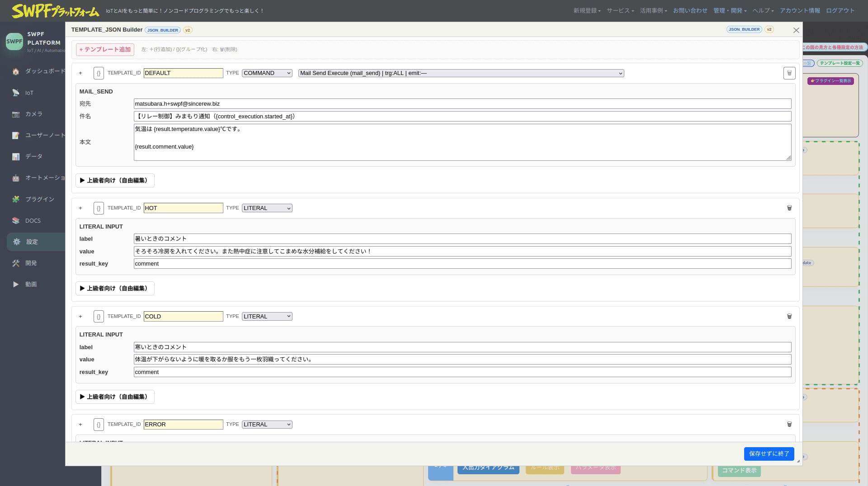
Task: Add a row to the DEFAULT template
Action: coord(80,73)
